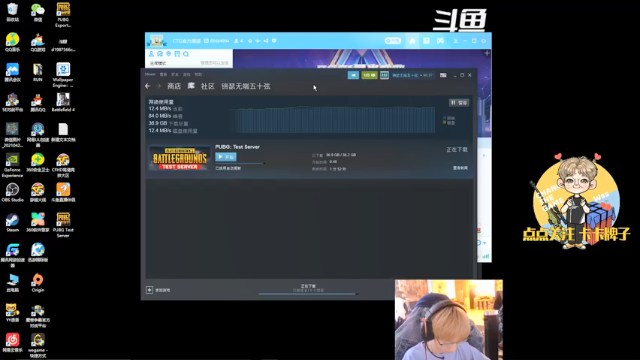Viewport: 640px width, 360px height.
Task: Open the QQ Games desktop shortcut
Action: [38, 42]
